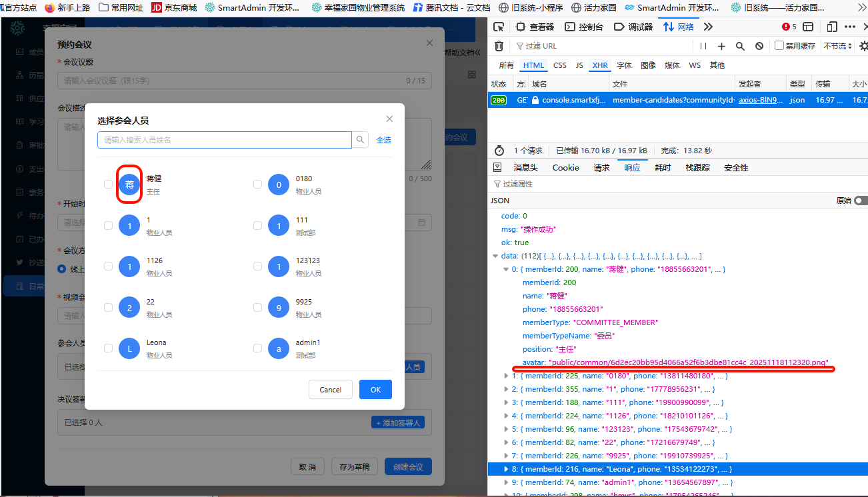Click the request blocking icon in network toolbar

click(x=759, y=46)
